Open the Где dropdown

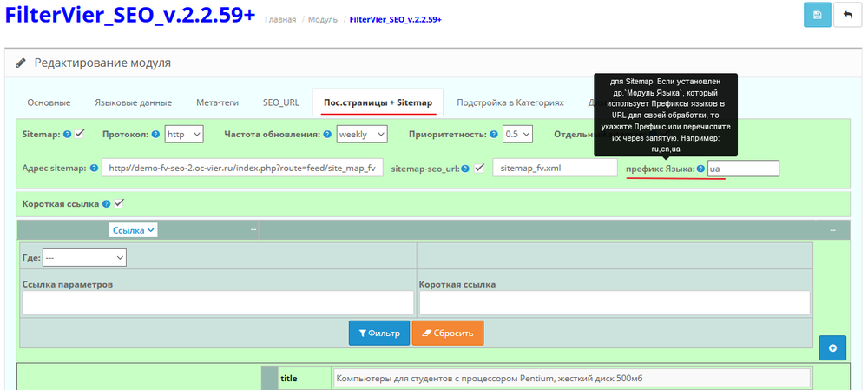pos(85,258)
